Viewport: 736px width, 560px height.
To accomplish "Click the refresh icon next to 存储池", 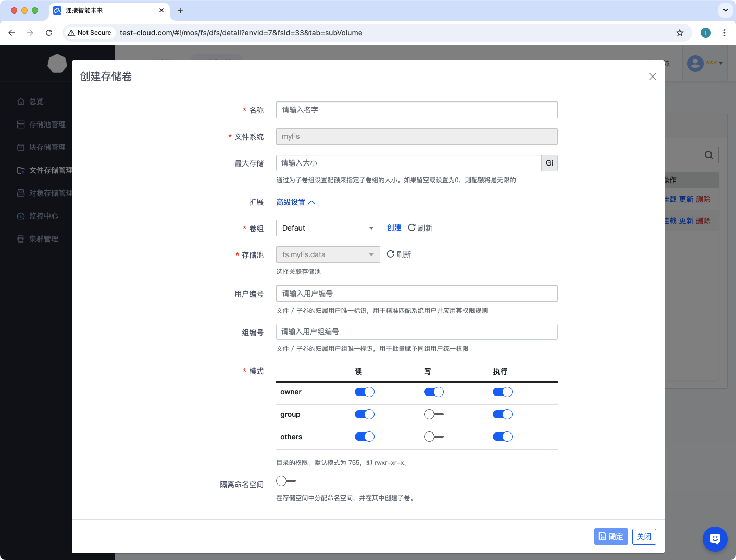I will tap(391, 254).
